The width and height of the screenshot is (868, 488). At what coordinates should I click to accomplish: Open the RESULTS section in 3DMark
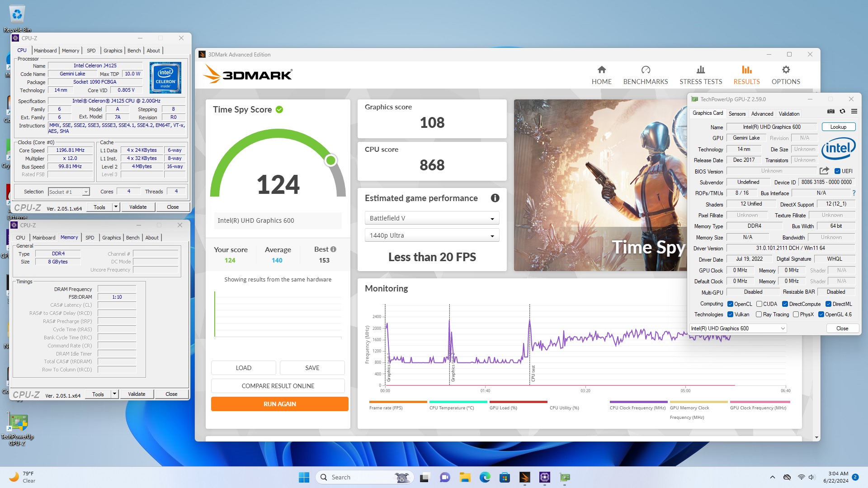pos(746,75)
